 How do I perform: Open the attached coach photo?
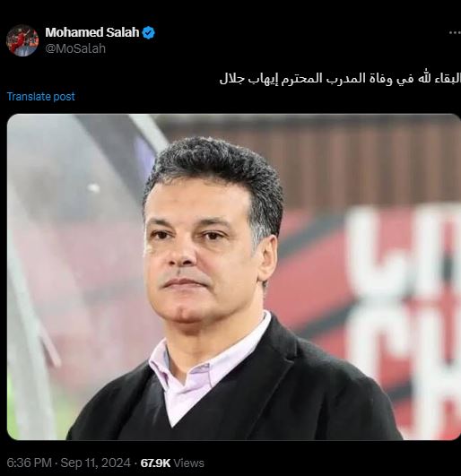(234, 277)
